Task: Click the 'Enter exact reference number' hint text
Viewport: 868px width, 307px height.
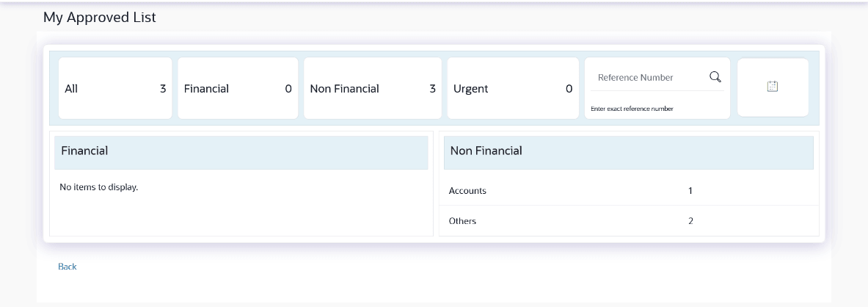Action: pyautogui.click(x=632, y=109)
